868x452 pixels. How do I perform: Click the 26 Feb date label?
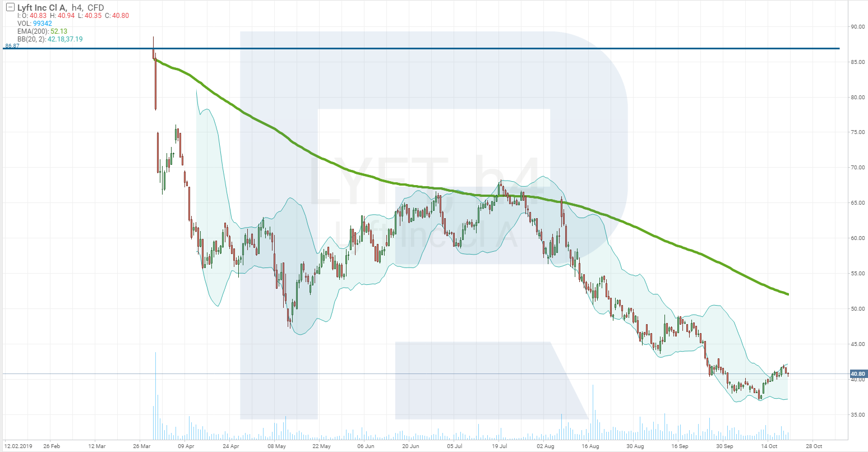point(52,447)
